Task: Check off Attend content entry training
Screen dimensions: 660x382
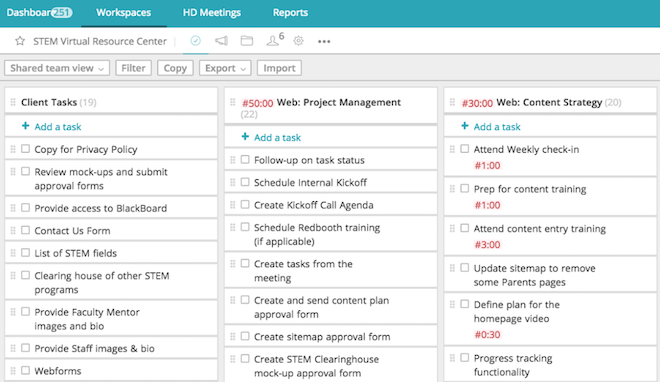Action: click(465, 228)
